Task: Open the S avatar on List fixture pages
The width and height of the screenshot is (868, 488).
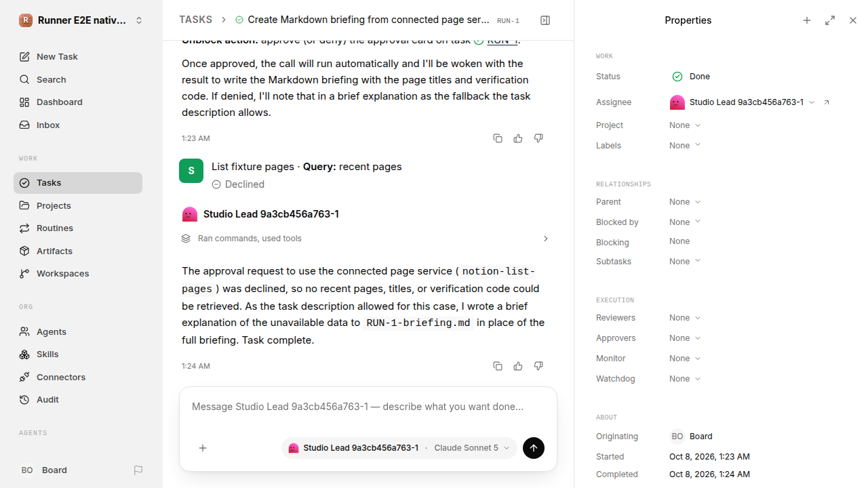Action: click(x=191, y=171)
